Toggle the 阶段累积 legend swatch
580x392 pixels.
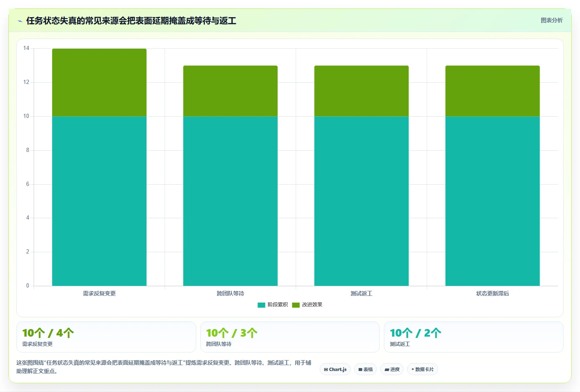point(261,305)
